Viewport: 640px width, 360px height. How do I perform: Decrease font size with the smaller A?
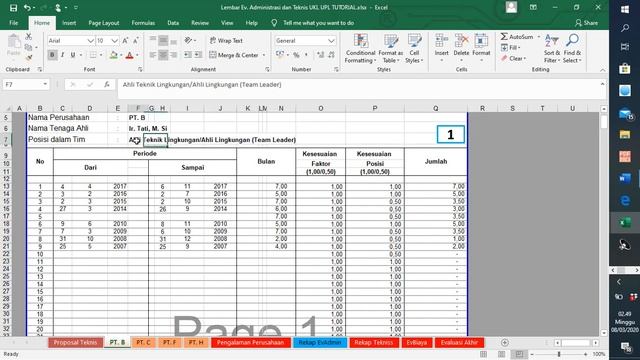pos(136,41)
